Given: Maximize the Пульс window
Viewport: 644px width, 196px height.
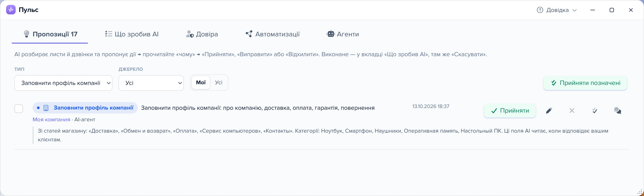Looking at the screenshot, I should 612,10.
